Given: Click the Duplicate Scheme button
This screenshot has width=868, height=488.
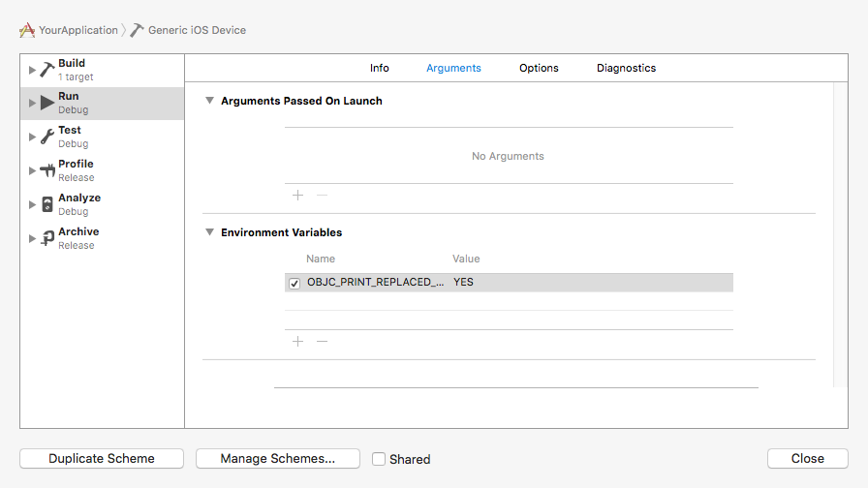Looking at the screenshot, I should click(x=102, y=459).
